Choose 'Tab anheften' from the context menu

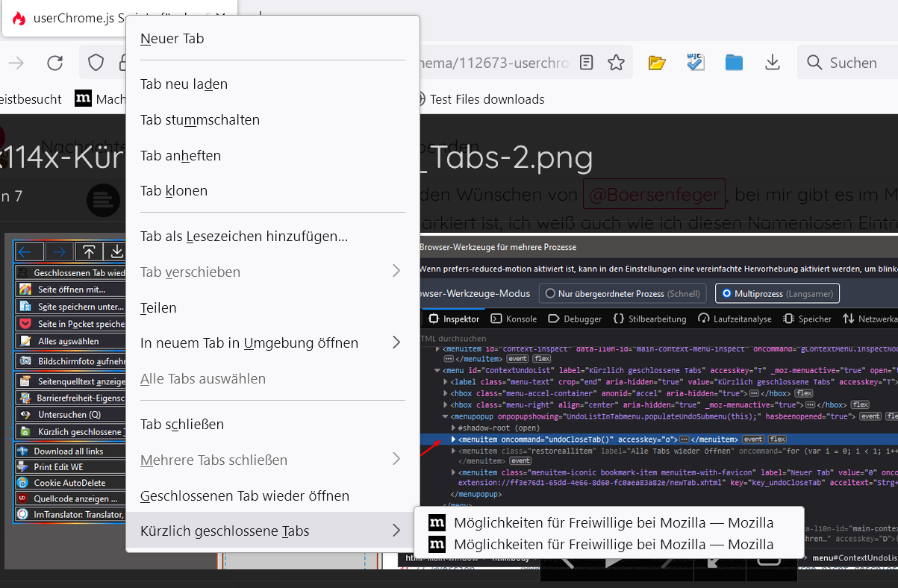tap(181, 155)
